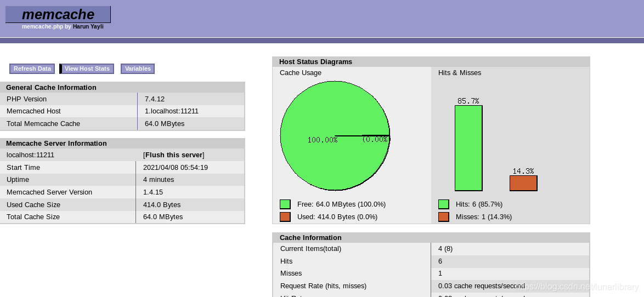This screenshot has width=644, height=297.
Task: Click the orange Misses legend swatch
Action: 444,216
